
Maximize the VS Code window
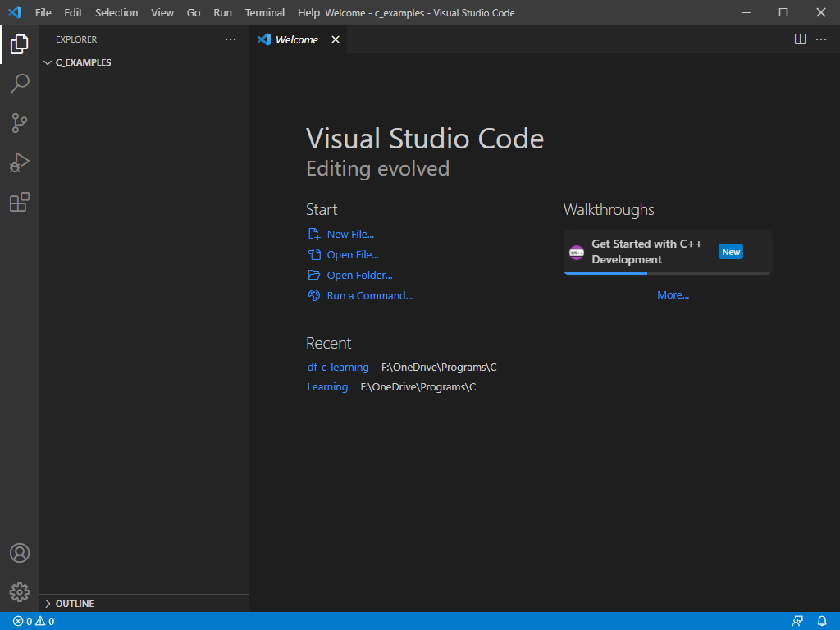783,12
